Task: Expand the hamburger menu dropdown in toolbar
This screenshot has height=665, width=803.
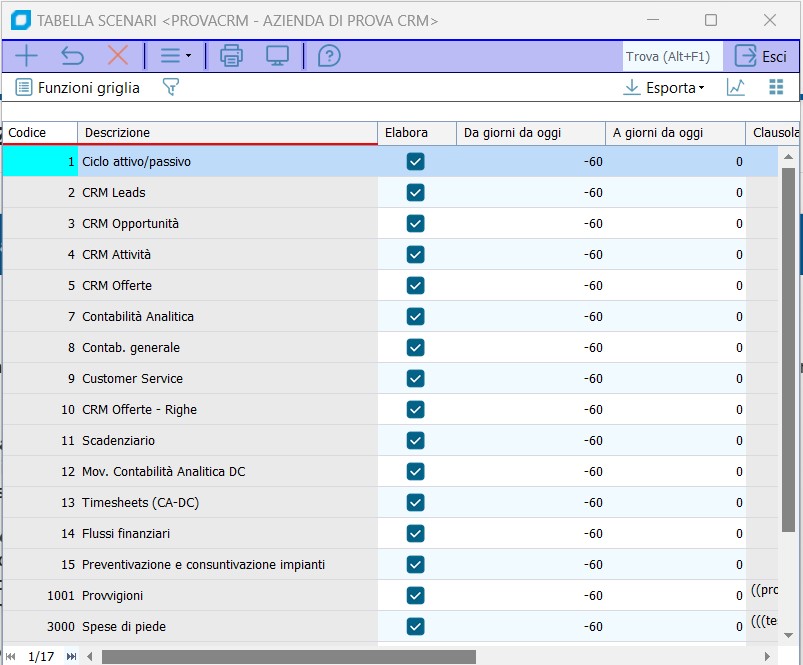Action: 176,56
